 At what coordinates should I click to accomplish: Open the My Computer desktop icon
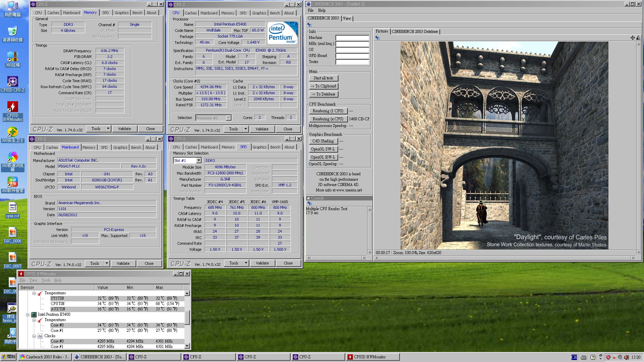12,9
